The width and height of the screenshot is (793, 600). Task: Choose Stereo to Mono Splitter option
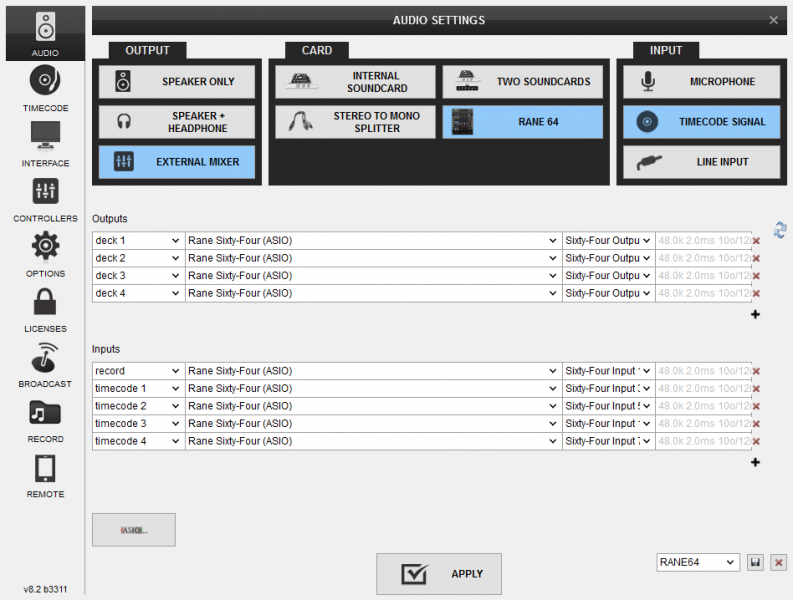pos(355,122)
